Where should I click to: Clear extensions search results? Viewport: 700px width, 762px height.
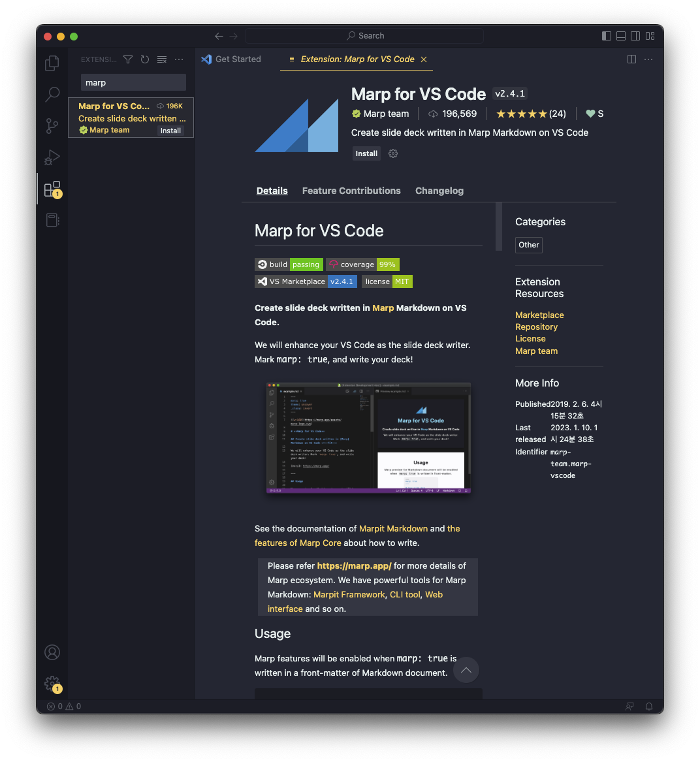click(162, 59)
